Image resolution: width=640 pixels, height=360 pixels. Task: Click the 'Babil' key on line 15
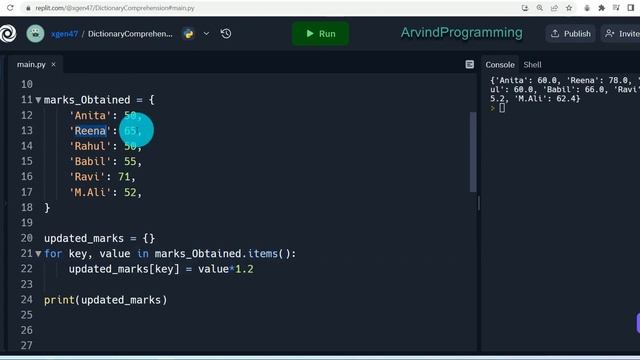pyautogui.click(x=90, y=162)
